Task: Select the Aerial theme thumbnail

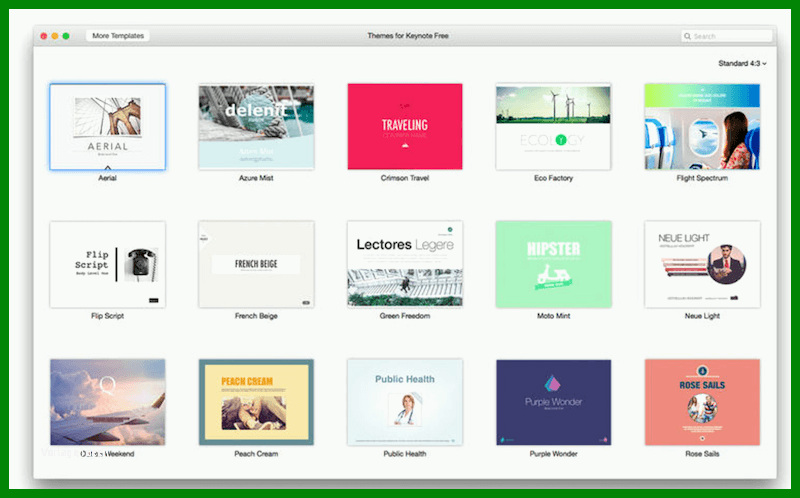Action: 108,127
